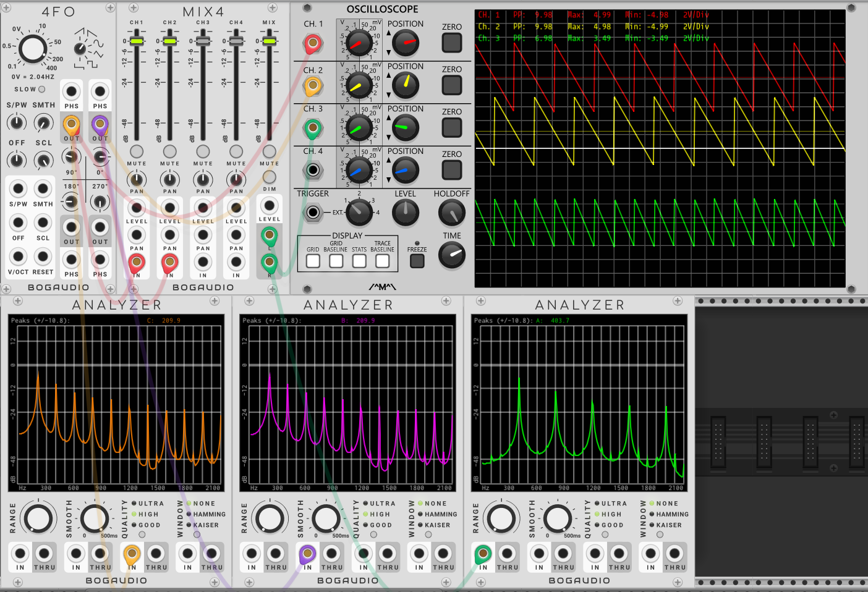Click the 180° OUT port on 4FO
868x592 pixels.
(72, 228)
